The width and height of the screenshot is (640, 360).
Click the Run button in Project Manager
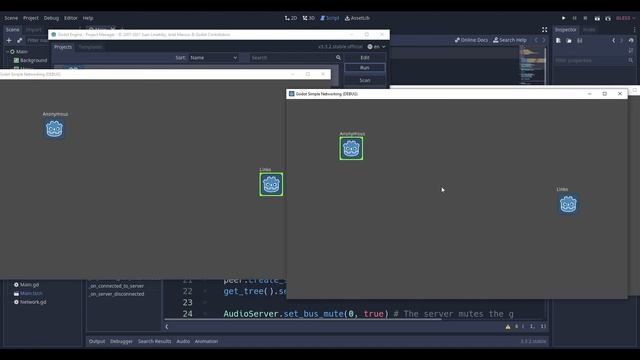364,68
